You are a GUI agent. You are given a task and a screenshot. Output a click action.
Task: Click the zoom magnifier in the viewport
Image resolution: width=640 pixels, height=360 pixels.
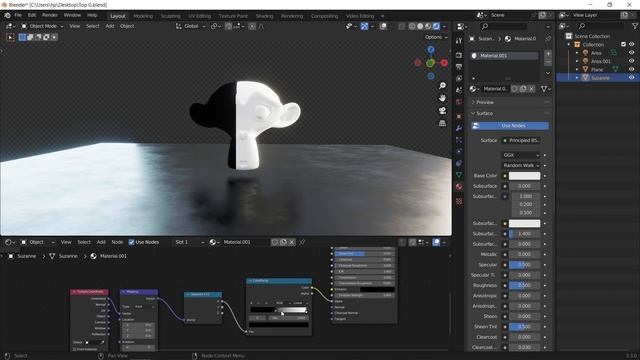pos(442,85)
